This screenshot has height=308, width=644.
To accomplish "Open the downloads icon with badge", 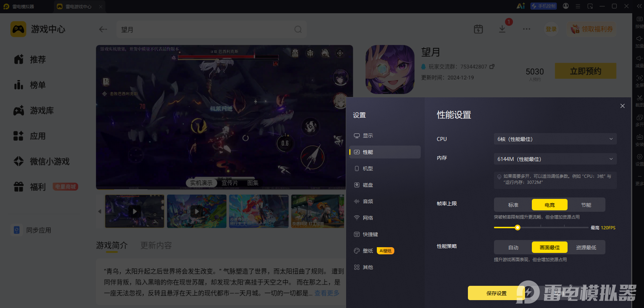I will (x=502, y=29).
